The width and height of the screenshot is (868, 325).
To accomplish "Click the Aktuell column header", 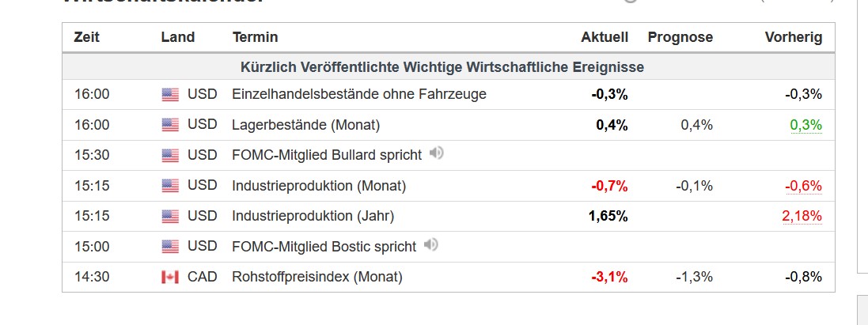I will pos(605,37).
